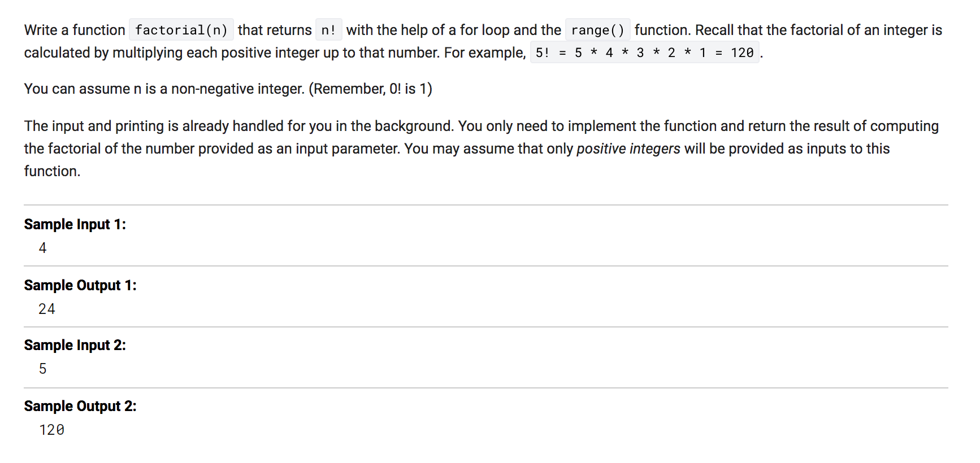
Task: Click 'calculated by multiplying each positive integer' text
Action: [170, 53]
